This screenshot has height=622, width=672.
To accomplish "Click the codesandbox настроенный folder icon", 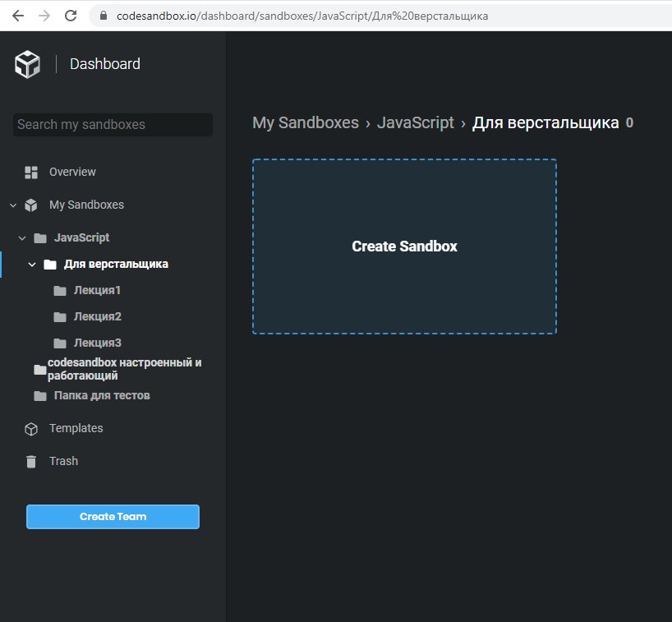I will 40,370.
